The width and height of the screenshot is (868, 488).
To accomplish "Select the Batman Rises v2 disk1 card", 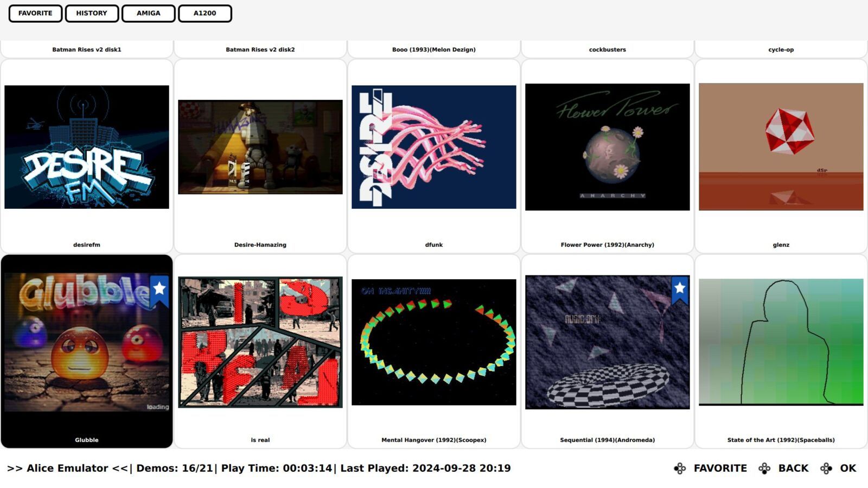I will click(87, 49).
